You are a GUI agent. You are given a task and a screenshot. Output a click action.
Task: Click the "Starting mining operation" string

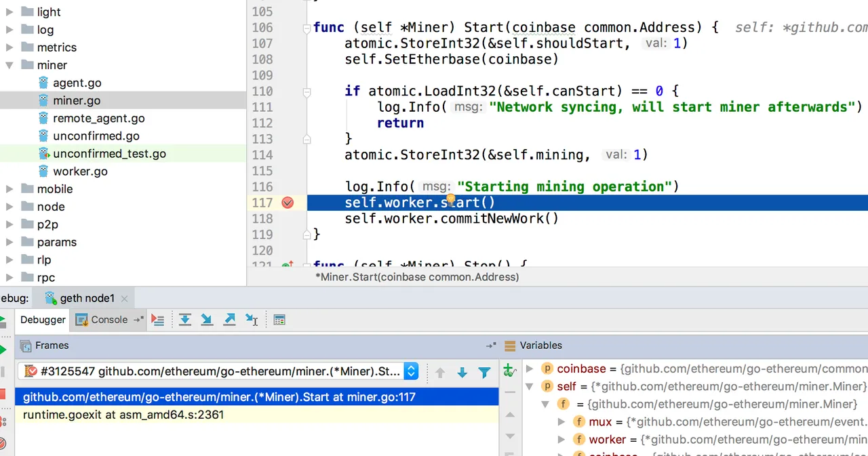click(564, 186)
